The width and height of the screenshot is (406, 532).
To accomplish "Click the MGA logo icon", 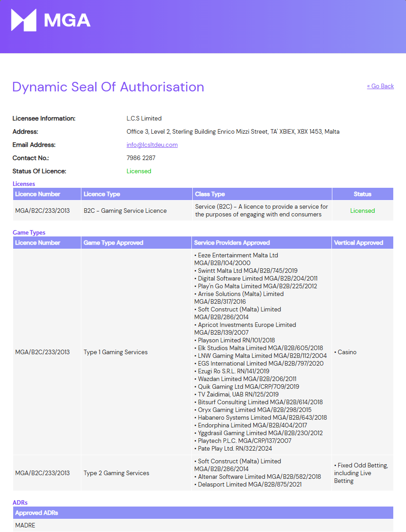I will point(24,20).
